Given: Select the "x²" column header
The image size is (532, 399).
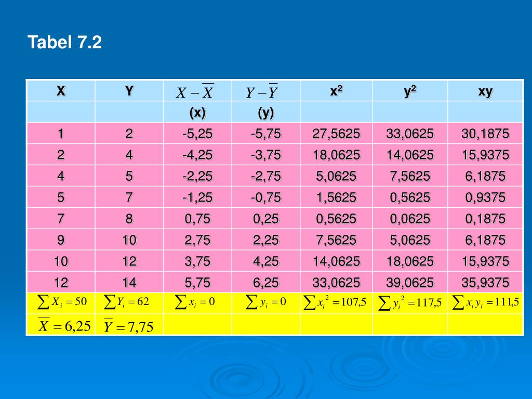Looking at the screenshot, I should click(336, 91).
